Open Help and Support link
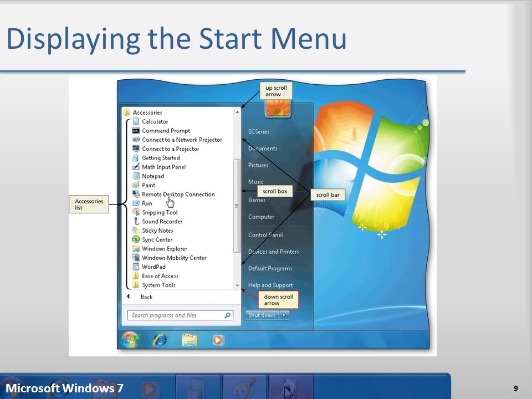532x399 pixels. [270, 285]
